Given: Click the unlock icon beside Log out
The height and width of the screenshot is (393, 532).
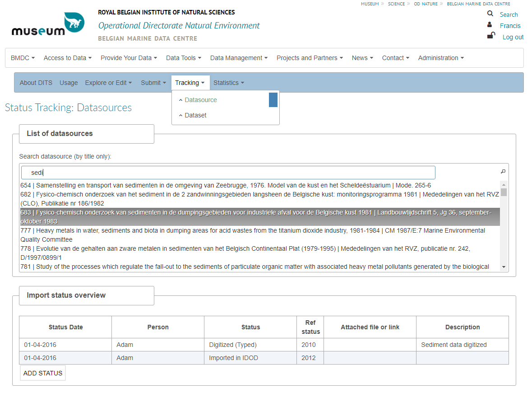Looking at the screenshot, I should coord(491,35).
